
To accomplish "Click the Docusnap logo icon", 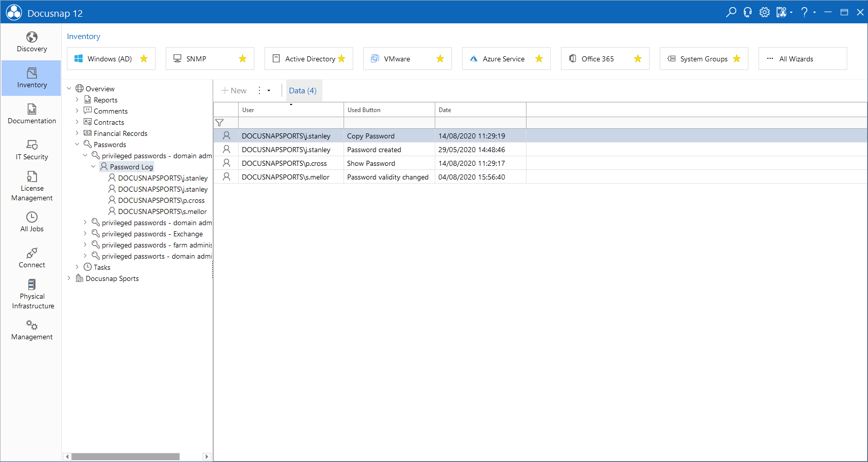I will click(14, 13).
